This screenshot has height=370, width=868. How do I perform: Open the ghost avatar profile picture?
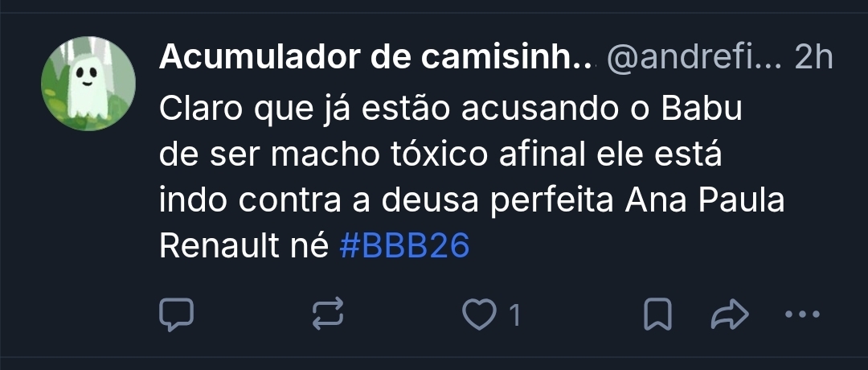[x=88, y=84]
